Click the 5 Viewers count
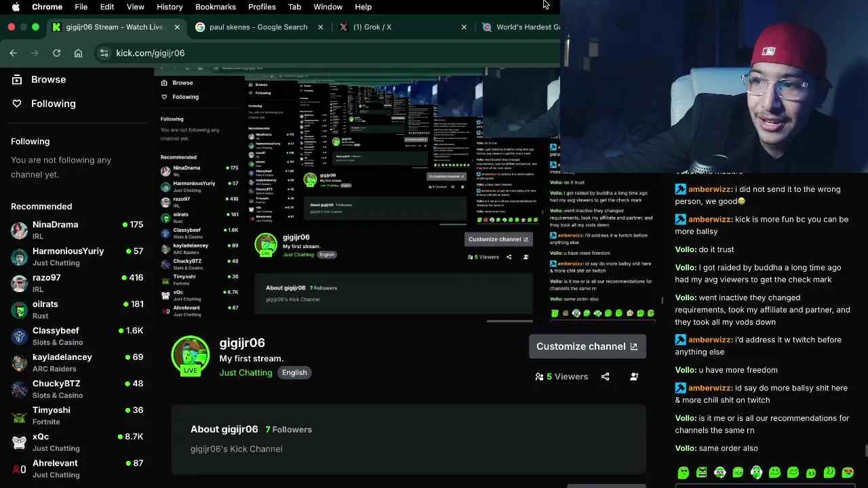Screen dimensions: 868x488 (x=561, y=377)
